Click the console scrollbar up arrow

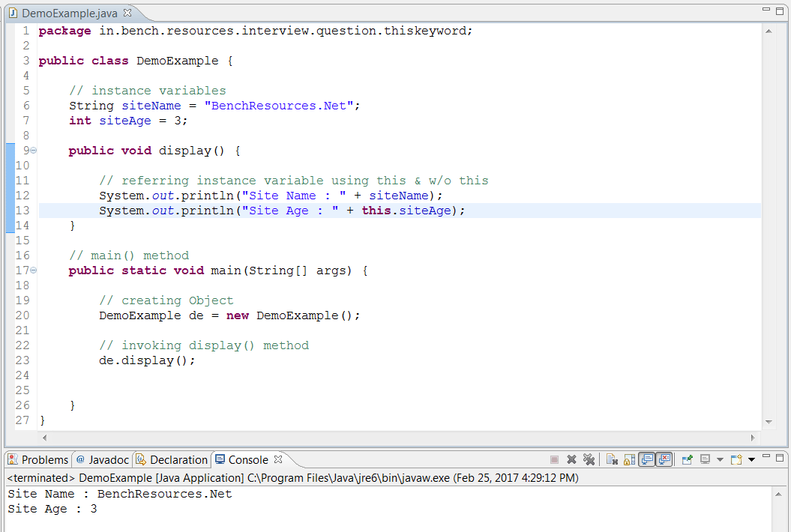tap(778, 495)
